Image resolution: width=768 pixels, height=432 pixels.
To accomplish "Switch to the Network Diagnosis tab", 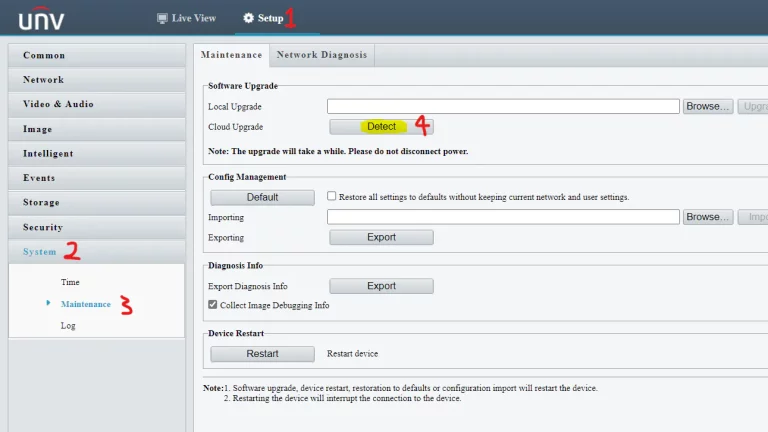I will point(322,55).
